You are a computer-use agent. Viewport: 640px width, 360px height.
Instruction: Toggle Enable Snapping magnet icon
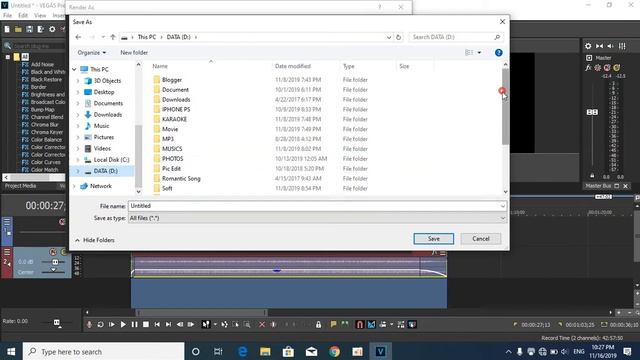coord(360,324)
